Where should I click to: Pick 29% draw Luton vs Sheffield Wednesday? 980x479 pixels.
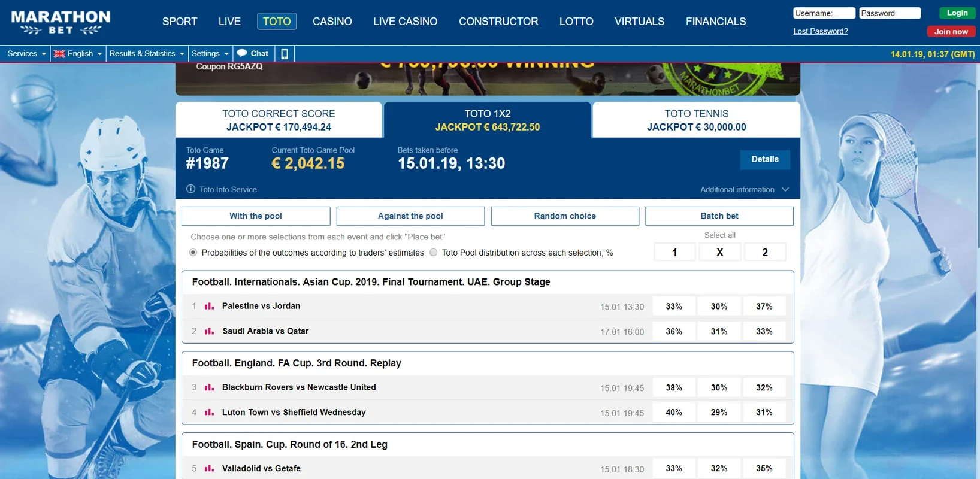tap(719, 413)
